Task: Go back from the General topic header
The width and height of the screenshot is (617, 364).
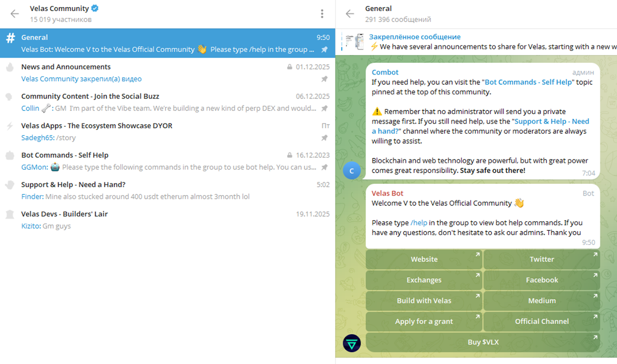Action: [350, 14]
